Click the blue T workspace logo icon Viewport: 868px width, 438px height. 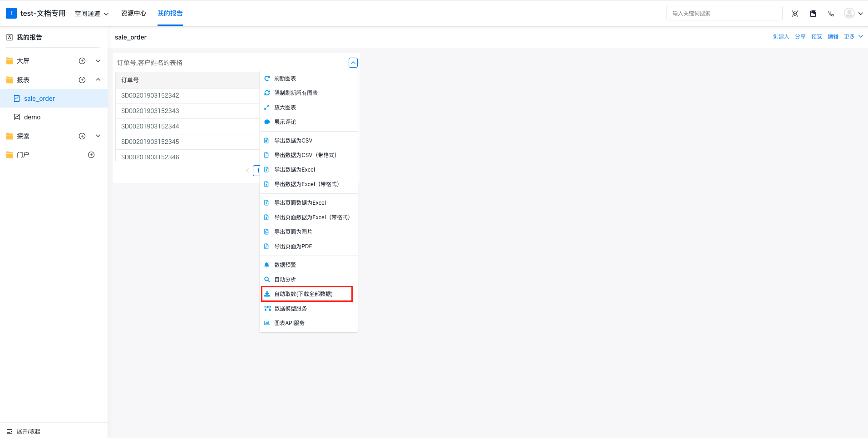[x=11, y=13]
